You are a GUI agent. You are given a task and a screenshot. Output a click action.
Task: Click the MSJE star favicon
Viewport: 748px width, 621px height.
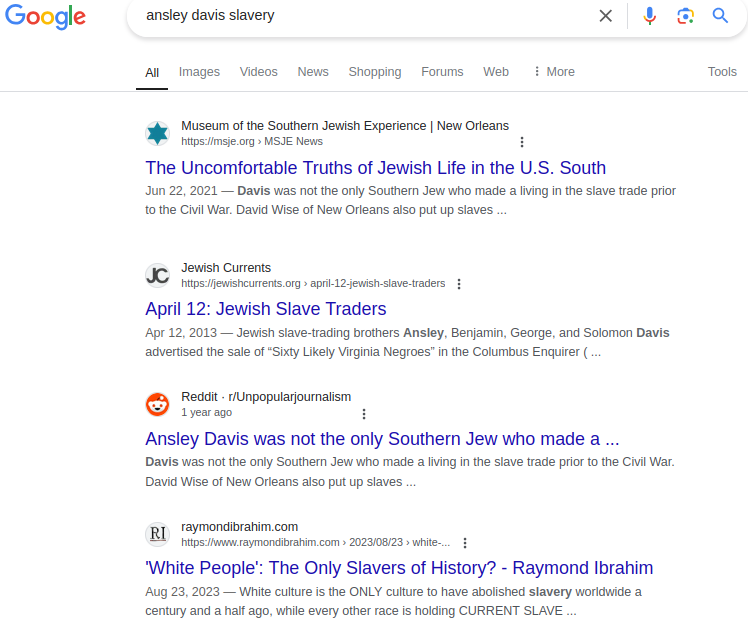[157, 133]
